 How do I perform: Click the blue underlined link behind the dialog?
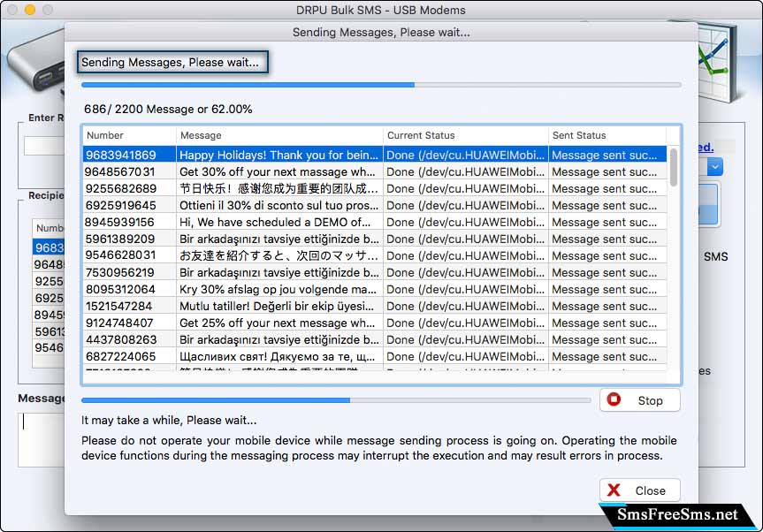pos(706,147)
